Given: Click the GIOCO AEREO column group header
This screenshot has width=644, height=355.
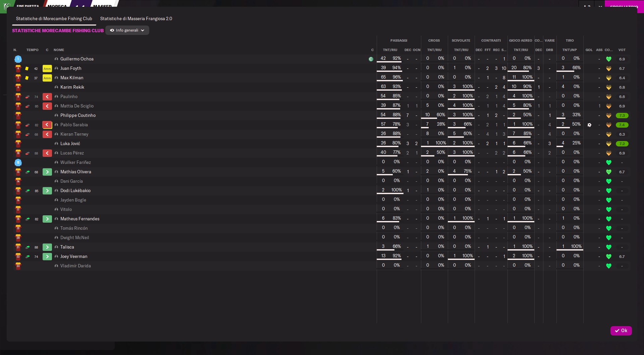Looking at the screenshot, I should (x=521, y=41).
